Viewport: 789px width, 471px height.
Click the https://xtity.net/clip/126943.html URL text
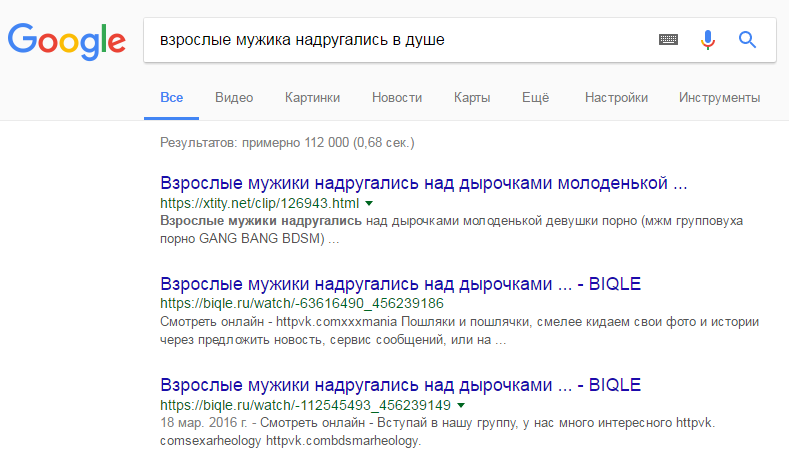click(260, 203)
